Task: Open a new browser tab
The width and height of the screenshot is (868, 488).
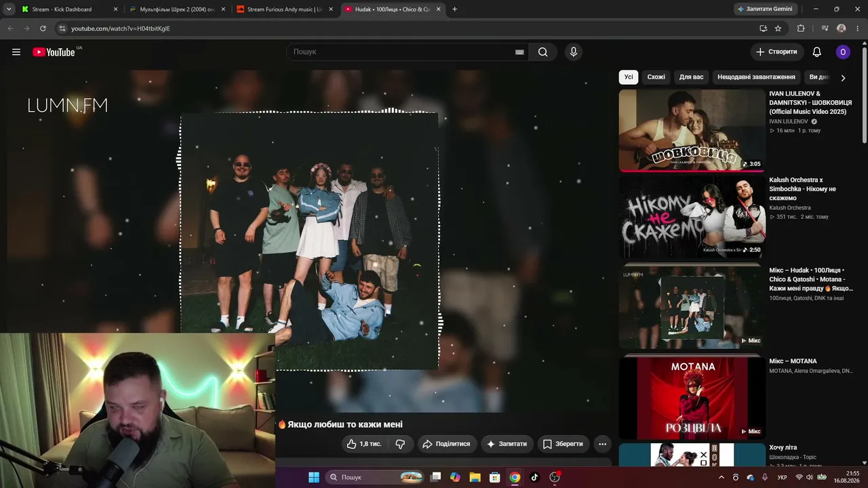Action: click(x=454, y=9)
